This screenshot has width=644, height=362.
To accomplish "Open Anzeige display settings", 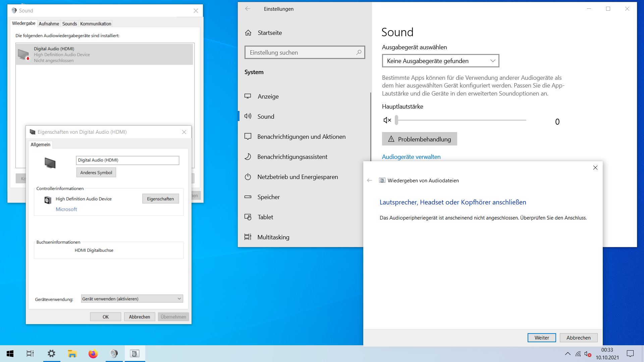I will click(268, 97).
